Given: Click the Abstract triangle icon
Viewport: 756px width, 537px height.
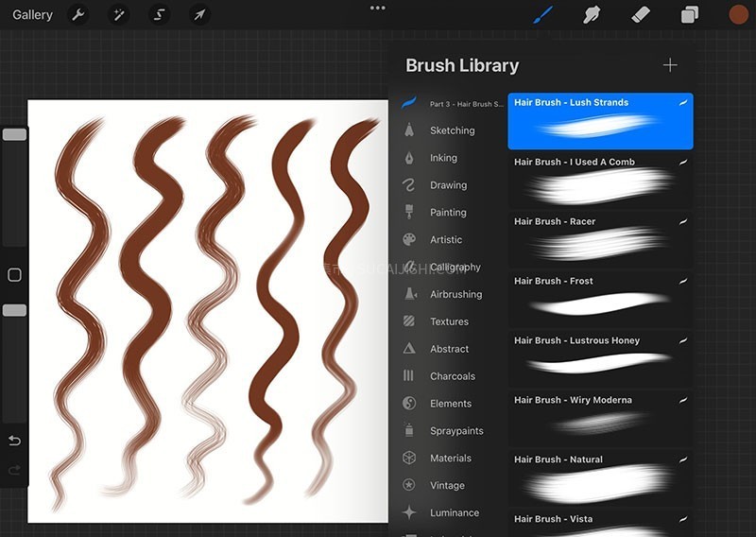Looking at the screenshot, I should pyautogui.click(x=409, y=348).
